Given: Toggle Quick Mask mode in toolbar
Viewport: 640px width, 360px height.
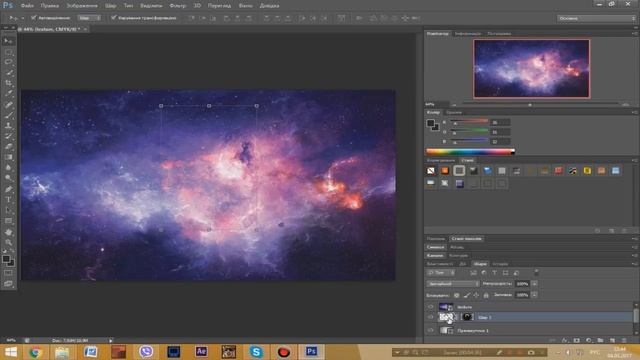Looking at the screenshot, I should pos(9,273).
